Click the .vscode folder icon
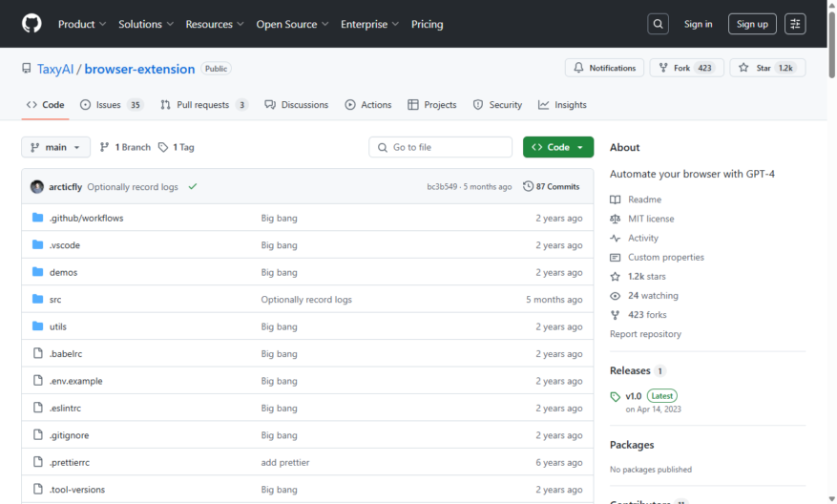Screen dimensions: 837x504 click(37, 244)
